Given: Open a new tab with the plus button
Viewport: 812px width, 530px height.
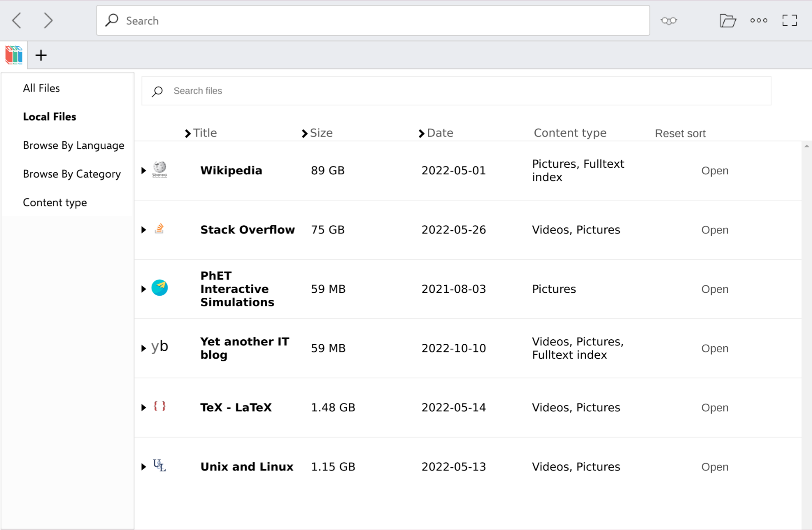Looking at the screenshot, I should click(x=41, y=55).
